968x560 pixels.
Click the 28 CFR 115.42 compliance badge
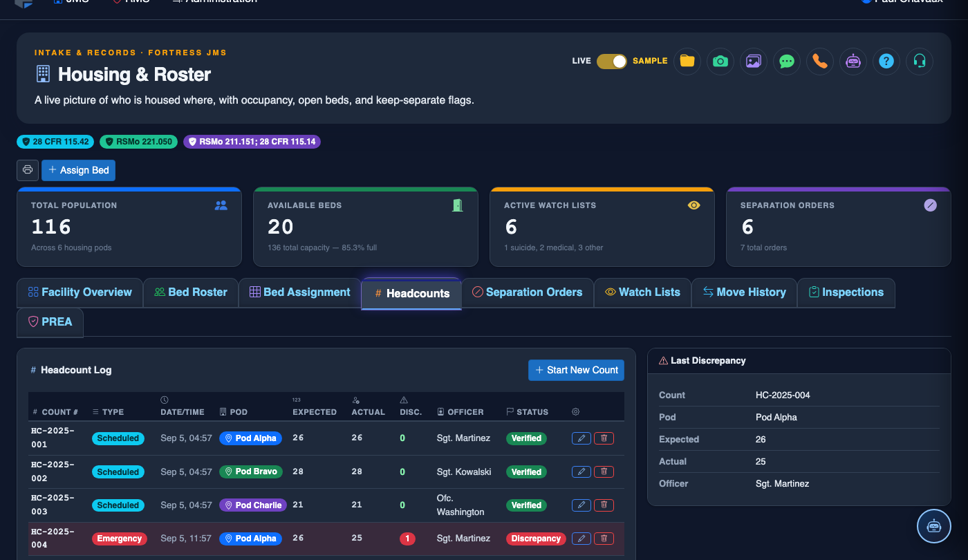[56, 142]
